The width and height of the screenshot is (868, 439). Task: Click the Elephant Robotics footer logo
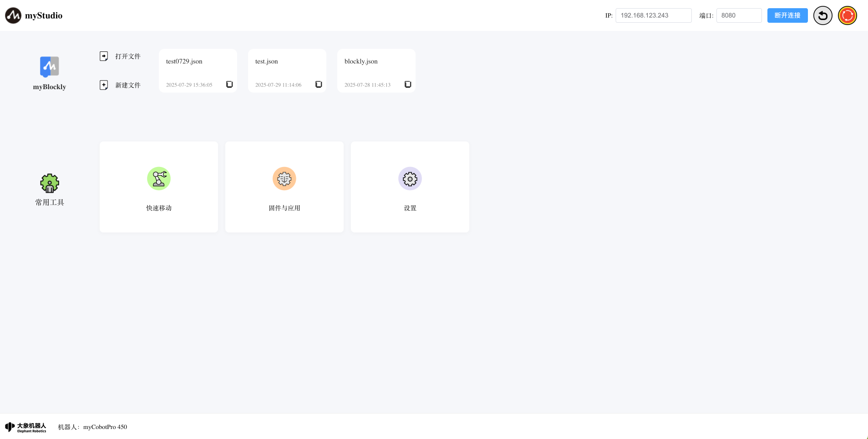tap(26, 427)
